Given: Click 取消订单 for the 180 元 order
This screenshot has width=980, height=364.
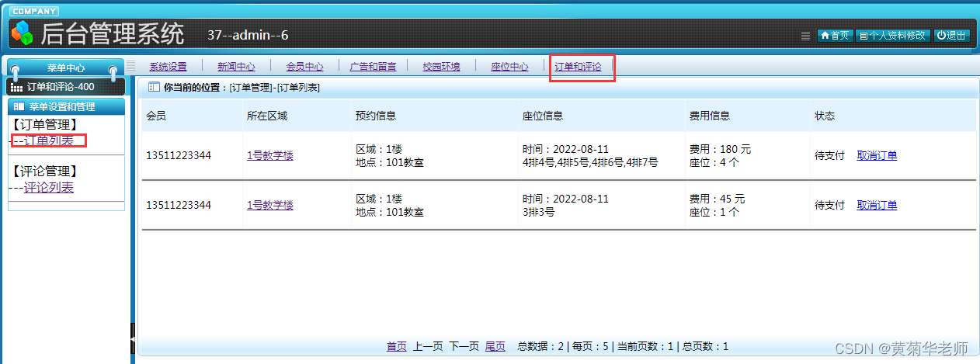Looking at the screenshot, I should [877, 155].
